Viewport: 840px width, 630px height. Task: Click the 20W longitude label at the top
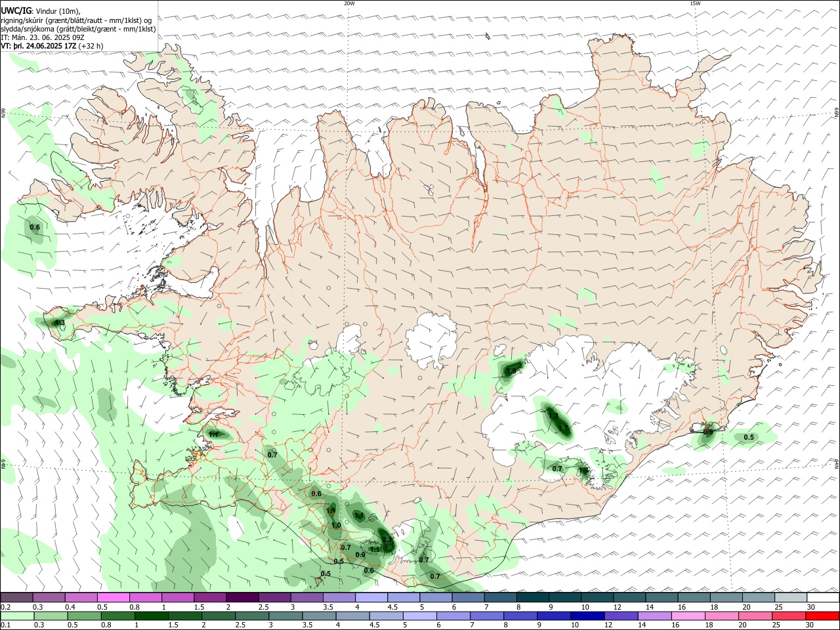coord(349,3)
